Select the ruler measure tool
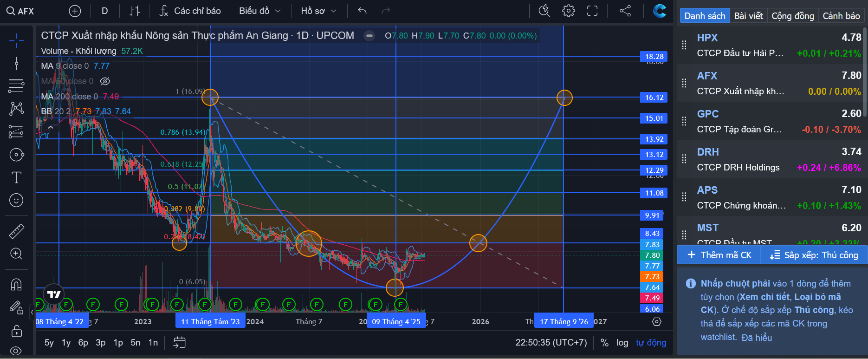The height and width of the screenshot is (359, 868). (x=16, y=231)
